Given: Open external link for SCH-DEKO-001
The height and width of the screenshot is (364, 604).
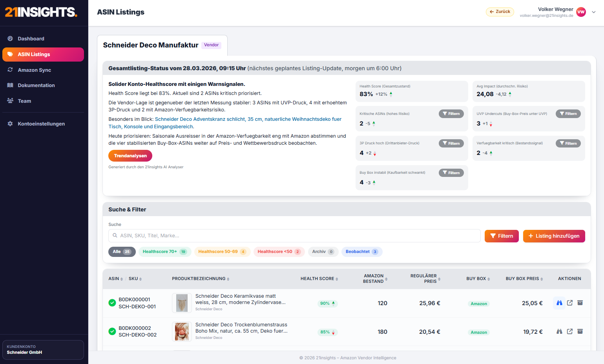Looking at the screenshot, I should (x=570, y=303).
